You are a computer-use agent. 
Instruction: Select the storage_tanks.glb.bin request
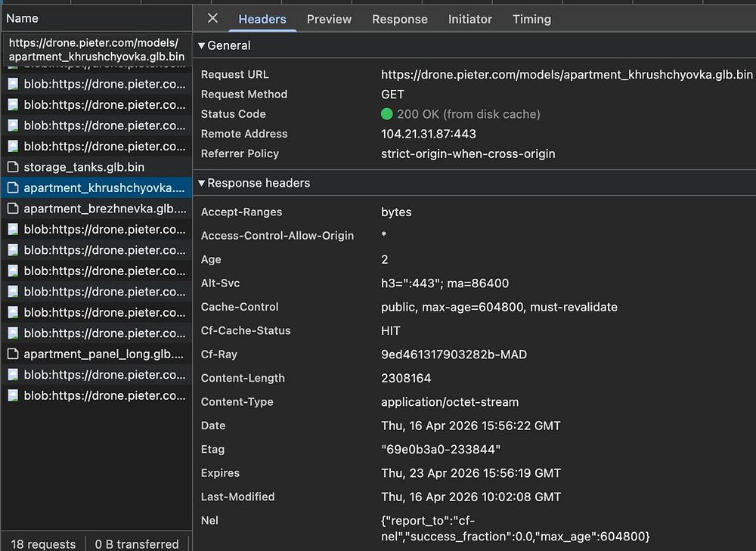tap(84, 167)
